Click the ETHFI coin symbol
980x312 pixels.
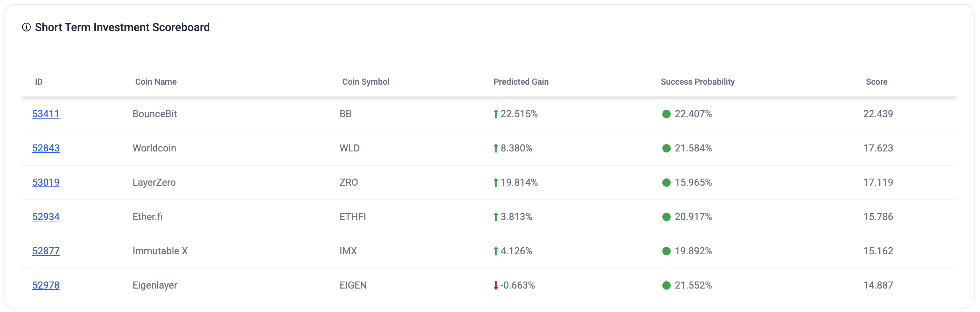tap(353, 217)
